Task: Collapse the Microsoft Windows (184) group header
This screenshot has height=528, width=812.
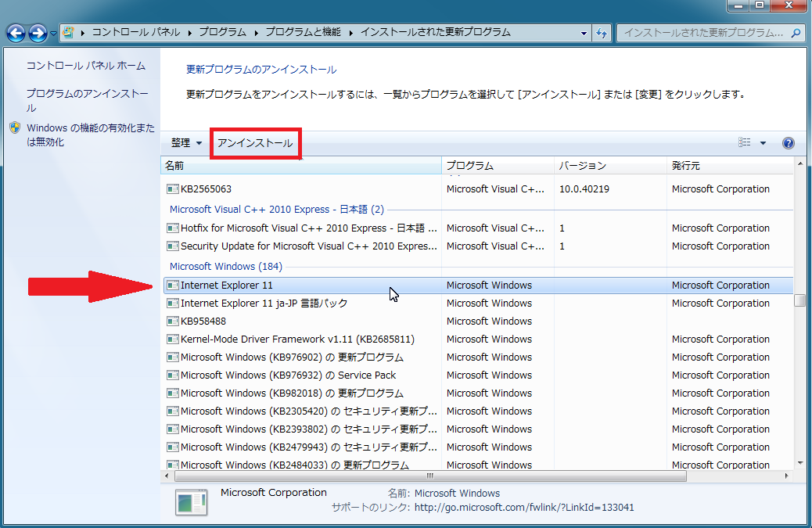Action: tap(226, 266)
